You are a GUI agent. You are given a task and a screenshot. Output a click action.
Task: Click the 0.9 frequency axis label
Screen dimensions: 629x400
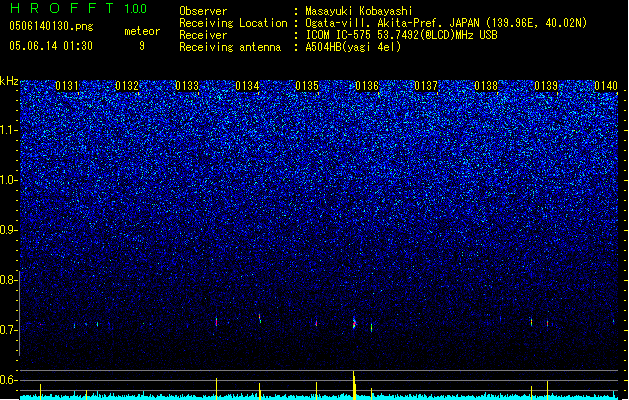[8, 230]
